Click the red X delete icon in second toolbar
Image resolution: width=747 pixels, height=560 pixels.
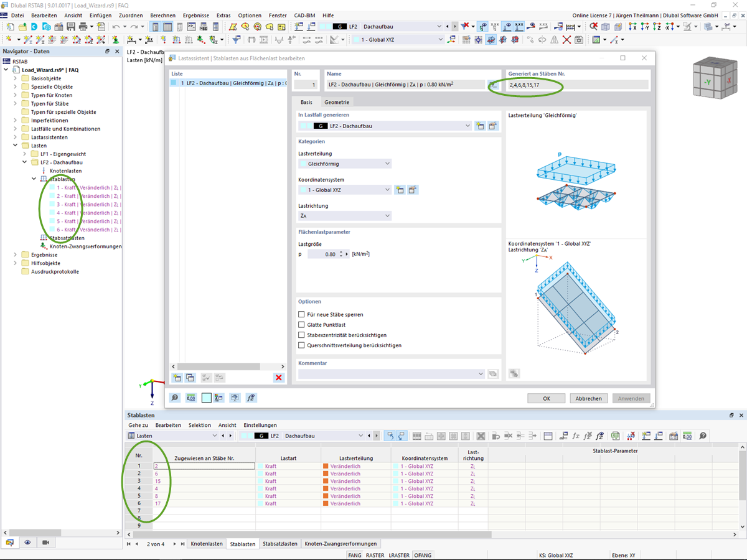[566, 40]
